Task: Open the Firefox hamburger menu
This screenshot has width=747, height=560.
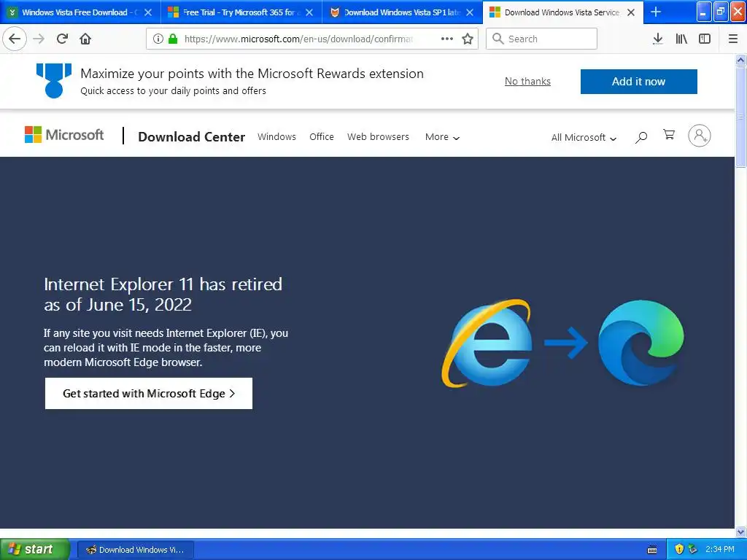Action: (733, 39)
